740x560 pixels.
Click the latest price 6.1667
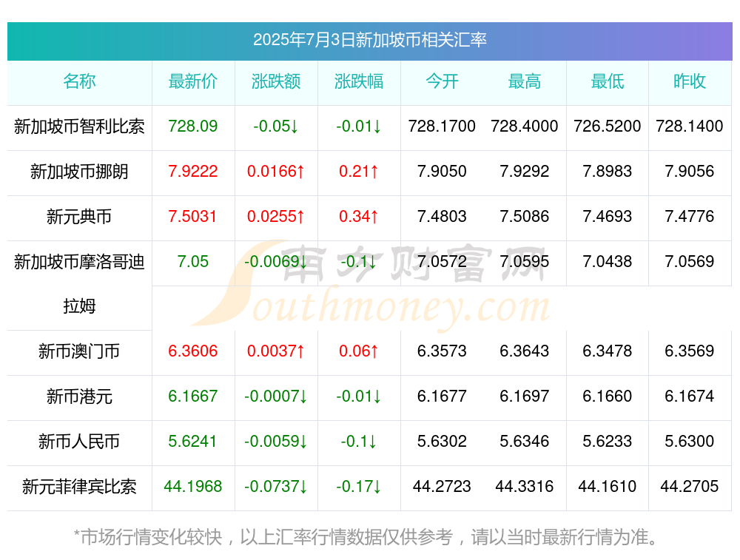(193, 397)
